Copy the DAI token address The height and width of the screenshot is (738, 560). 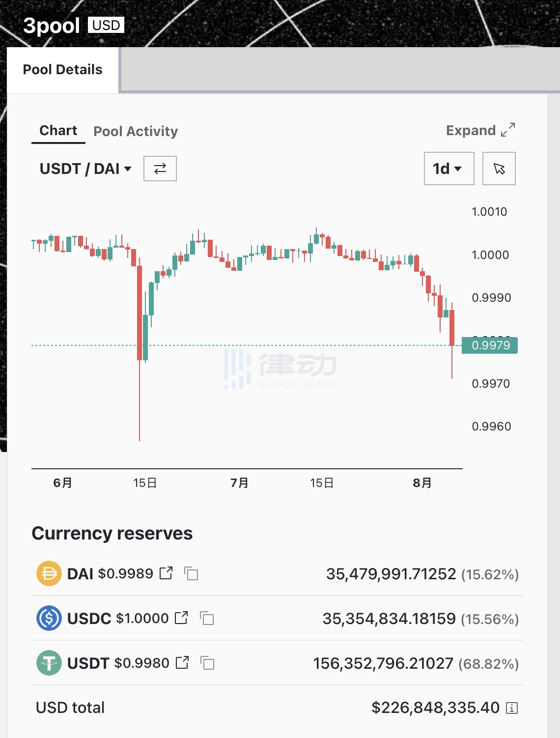pos(191,573)
